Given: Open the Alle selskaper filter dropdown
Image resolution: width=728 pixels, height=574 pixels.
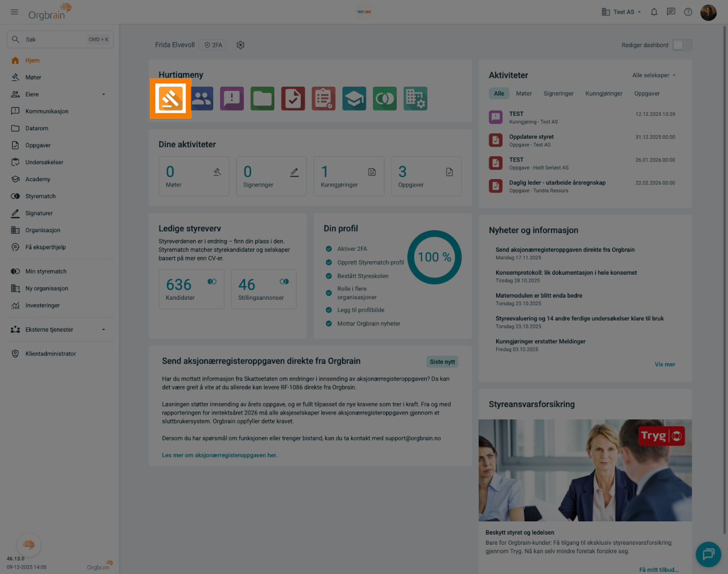Looking at the screenshot, I should click(654, 75).
